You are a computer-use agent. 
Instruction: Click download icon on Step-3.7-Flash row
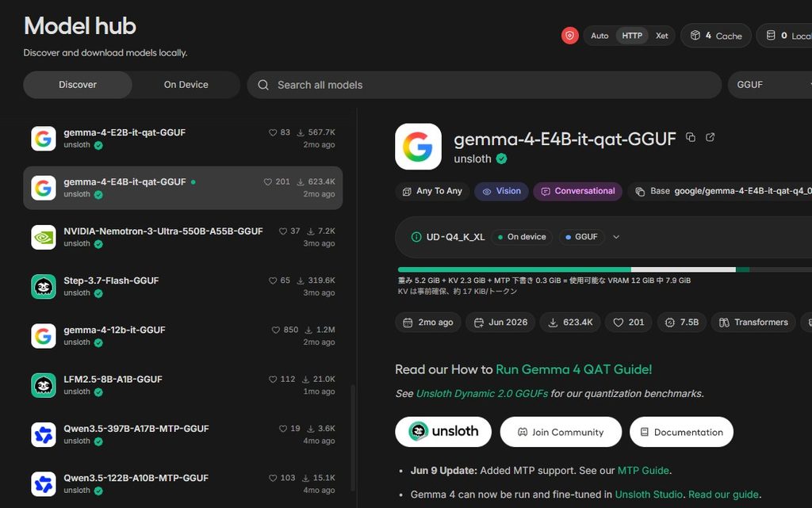(301, 281)
